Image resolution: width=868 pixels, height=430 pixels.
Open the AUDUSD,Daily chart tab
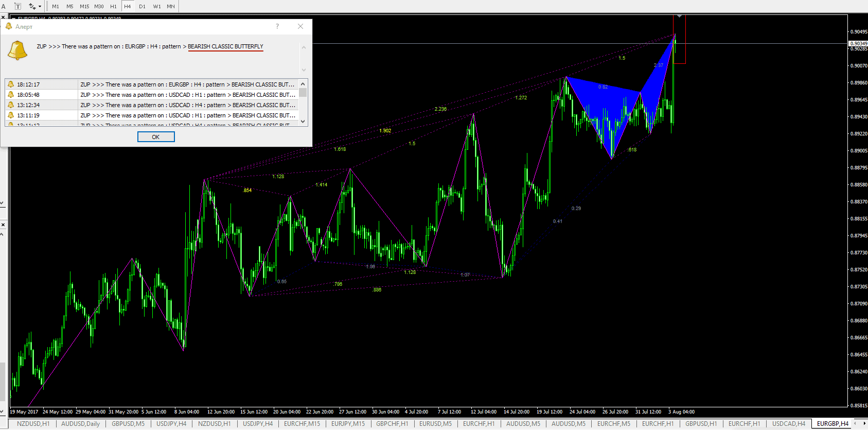pyautogui.click(x=80, y=424)
